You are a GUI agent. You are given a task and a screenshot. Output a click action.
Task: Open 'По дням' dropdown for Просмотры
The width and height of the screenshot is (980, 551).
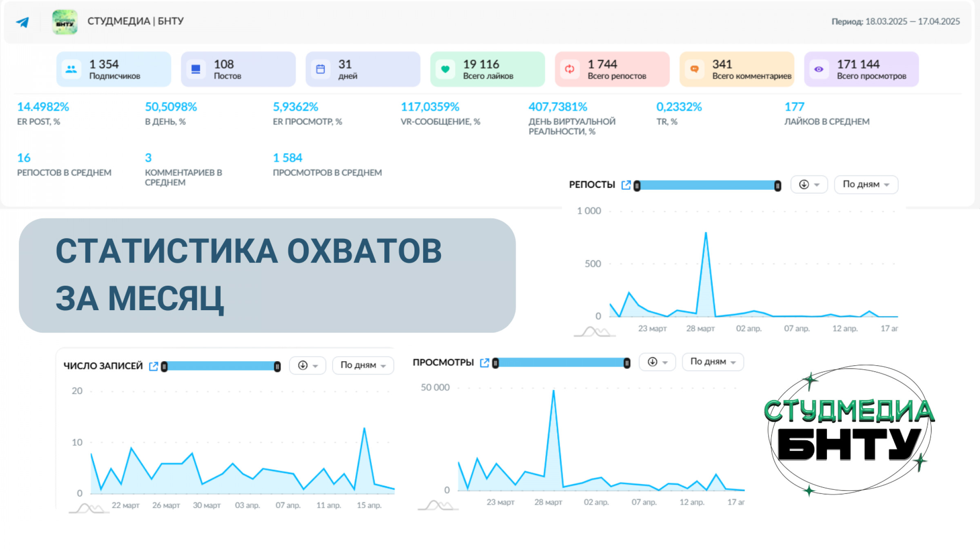click(x=713, y=362)
